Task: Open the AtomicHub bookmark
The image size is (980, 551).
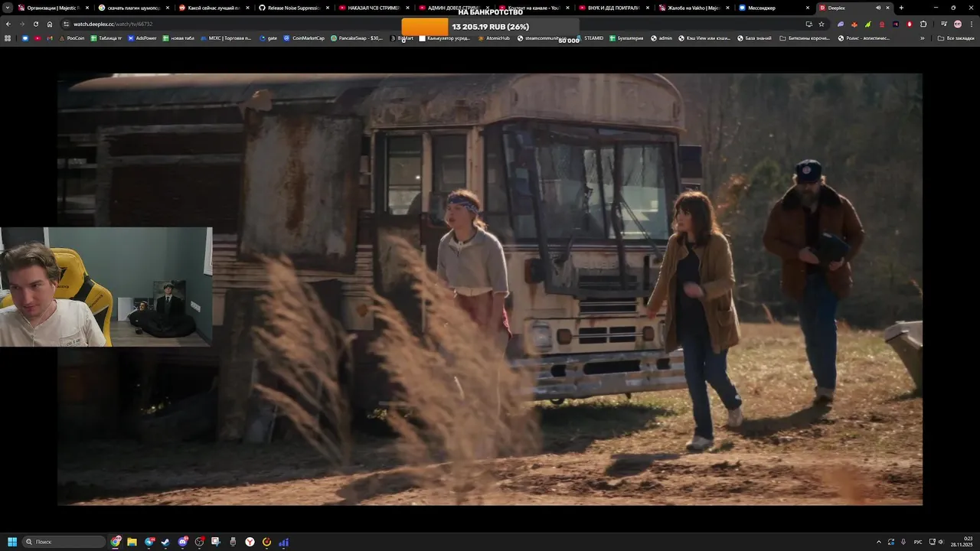Action: click(494, 37)
